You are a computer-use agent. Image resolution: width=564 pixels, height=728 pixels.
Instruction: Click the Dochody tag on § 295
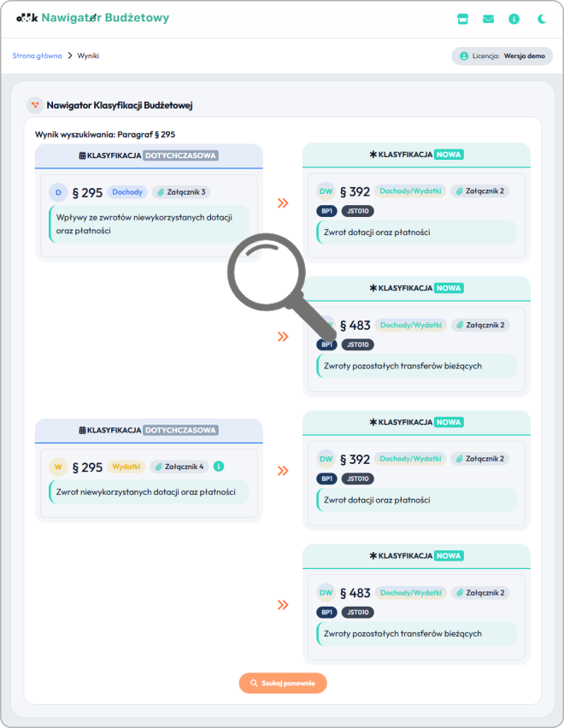[x=127, y=192]
